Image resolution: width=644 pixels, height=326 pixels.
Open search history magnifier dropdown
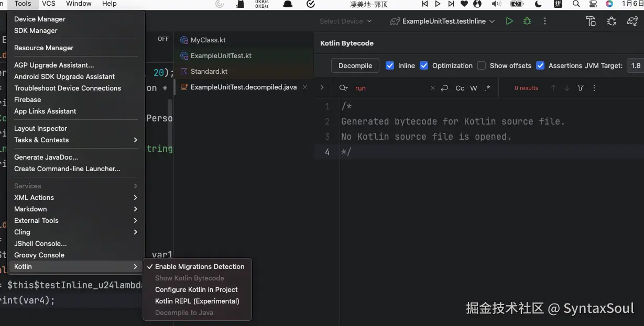344,88
